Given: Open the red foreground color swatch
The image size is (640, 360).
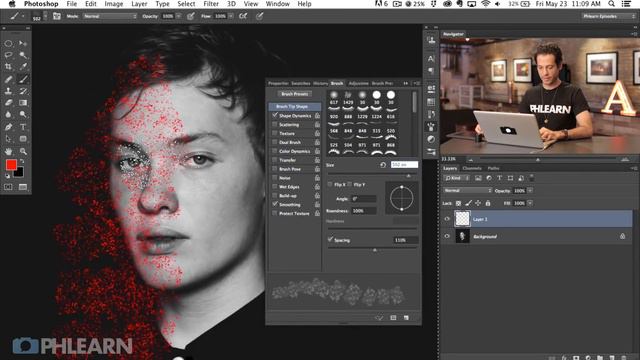Looking at the screenshot, I should click(x=11, y=165).
